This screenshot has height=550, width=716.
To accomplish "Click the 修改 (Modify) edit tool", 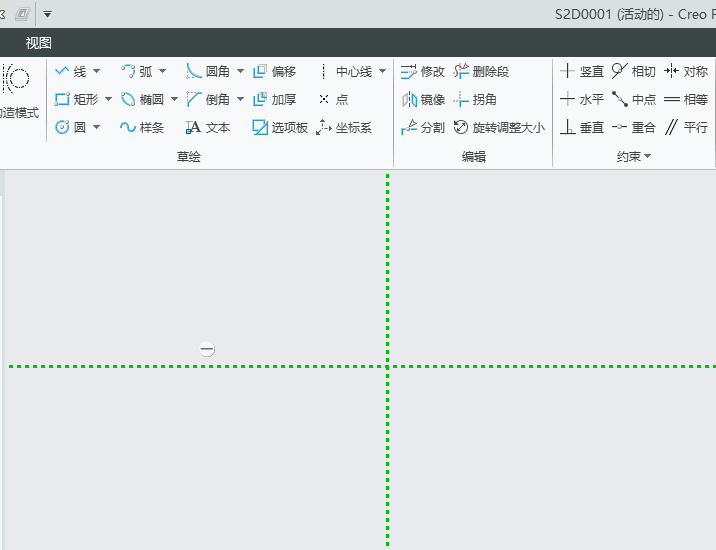I will 422,72.
